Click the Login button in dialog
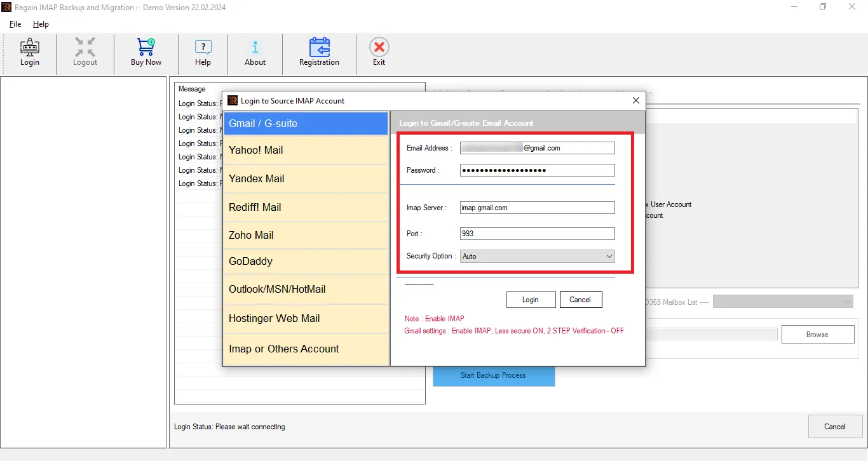This screenshot has width=868, height=461. (x=531, y=300)
